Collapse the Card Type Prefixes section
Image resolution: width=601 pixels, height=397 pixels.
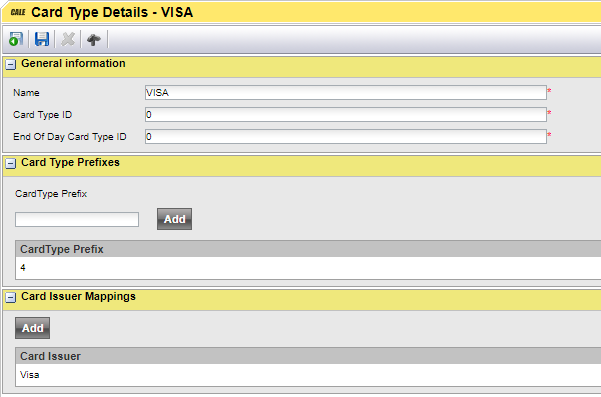(11, 164)
